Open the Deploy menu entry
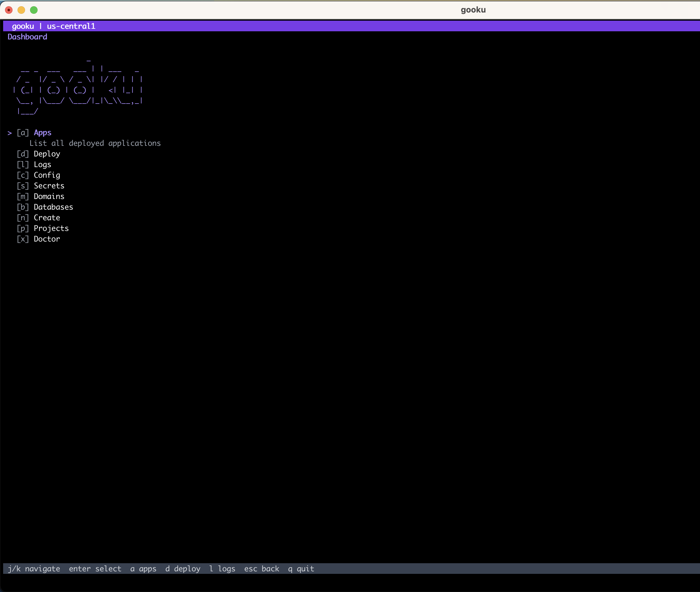The height and width of the screenshot is (592, 700). coord(38,154)
